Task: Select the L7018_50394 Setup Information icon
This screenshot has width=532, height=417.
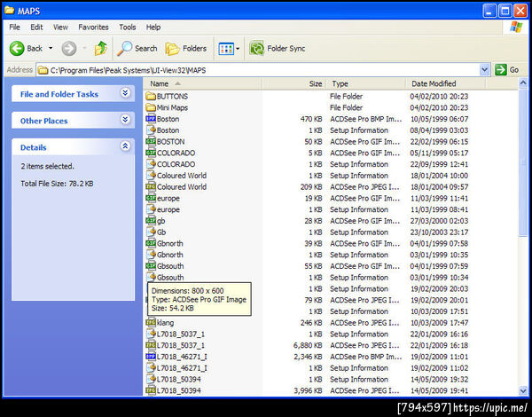Action: (151, 379)
